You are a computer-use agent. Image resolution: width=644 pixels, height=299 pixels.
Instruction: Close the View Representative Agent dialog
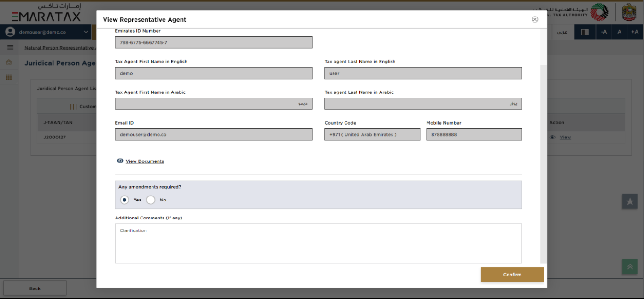(x=535, y=19)
